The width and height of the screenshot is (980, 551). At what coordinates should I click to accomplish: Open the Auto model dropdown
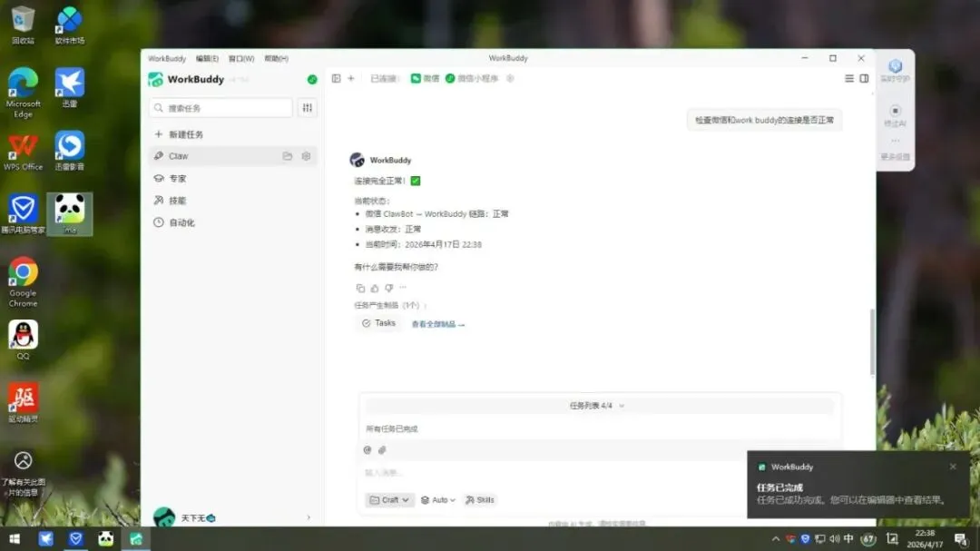(437, 500)
